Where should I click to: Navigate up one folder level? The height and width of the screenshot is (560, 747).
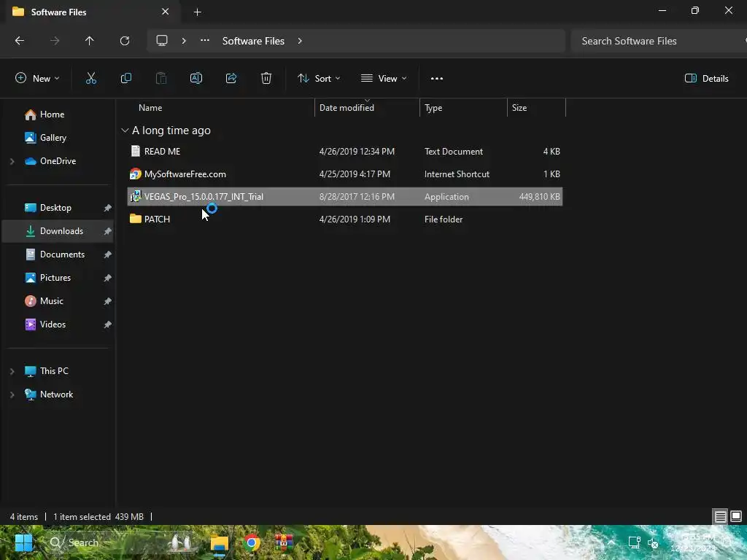pos(90,41)
